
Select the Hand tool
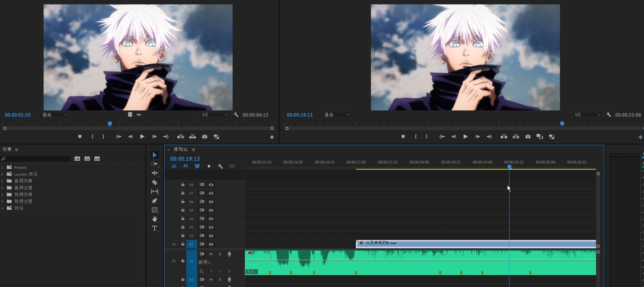(154, 219)
